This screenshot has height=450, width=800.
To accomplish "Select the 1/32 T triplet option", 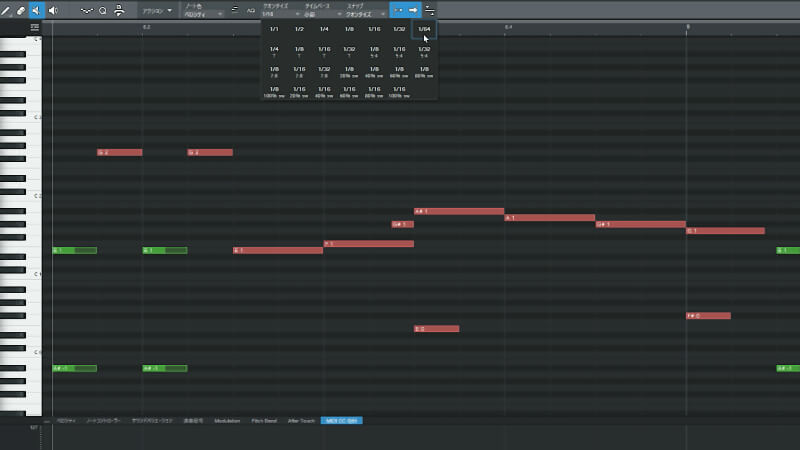I will (349, 52).
